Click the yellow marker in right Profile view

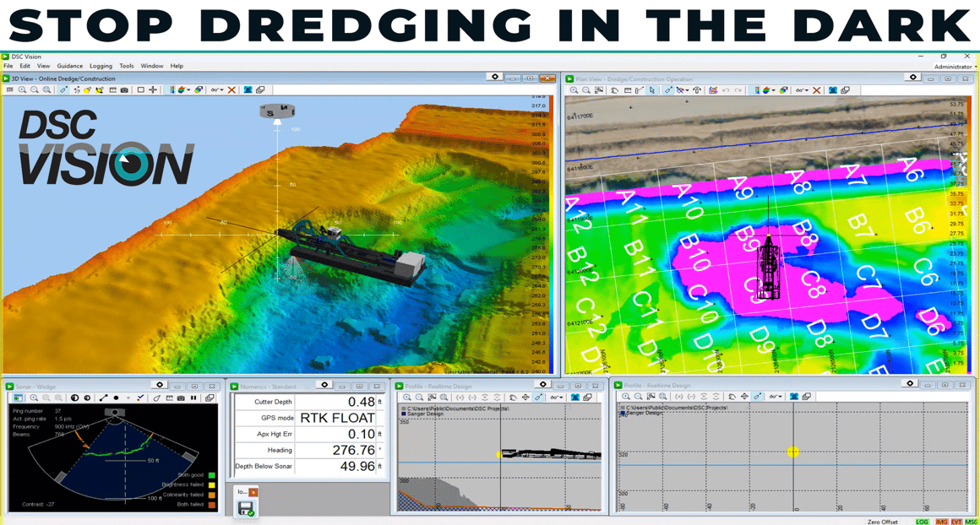coord(792,452)
